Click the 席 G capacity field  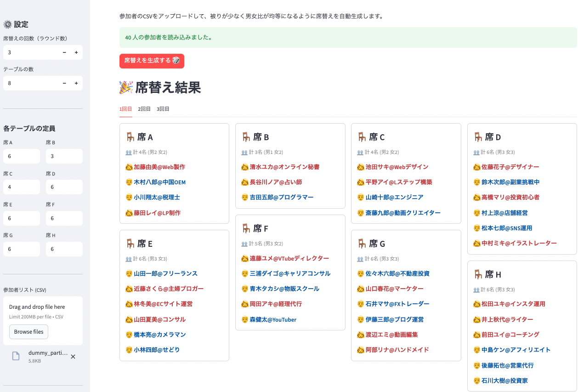[22, 249]
